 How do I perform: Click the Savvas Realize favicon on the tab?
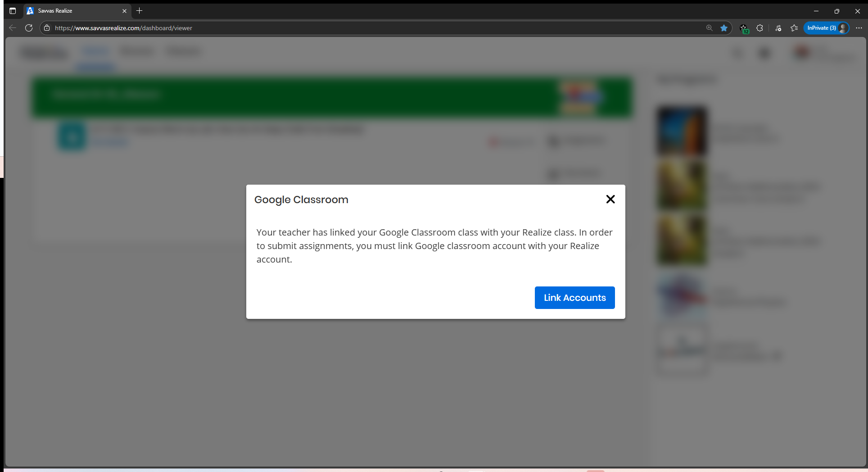[30, 11]
